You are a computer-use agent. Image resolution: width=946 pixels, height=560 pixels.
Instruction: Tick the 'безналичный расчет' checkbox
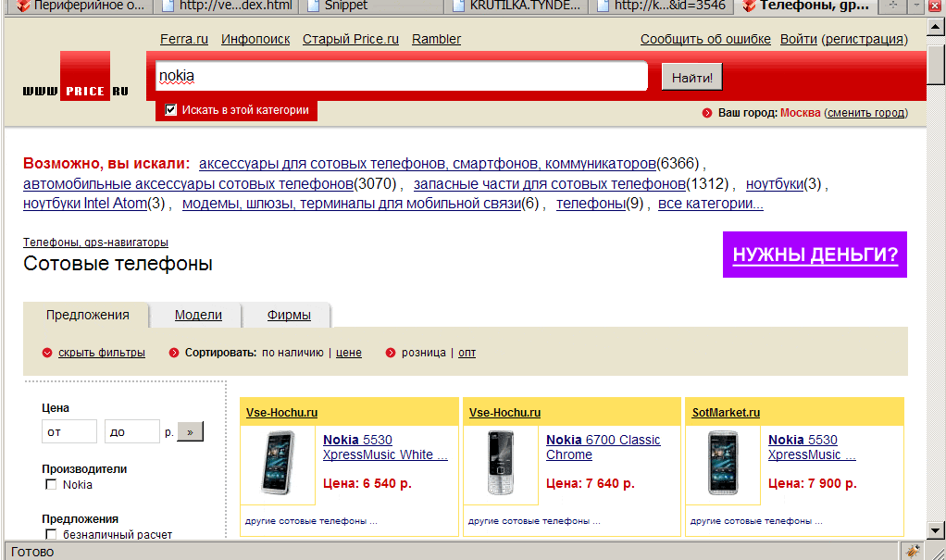[51, 534]
